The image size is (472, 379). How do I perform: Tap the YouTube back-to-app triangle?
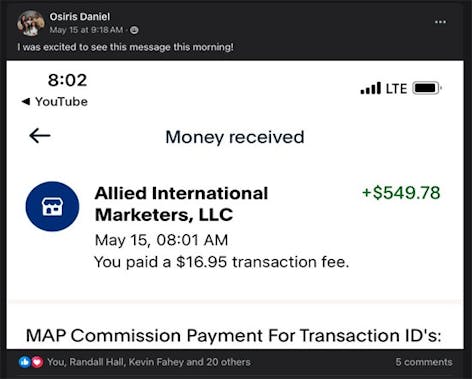pyautogui.click(x=26, y=101)
